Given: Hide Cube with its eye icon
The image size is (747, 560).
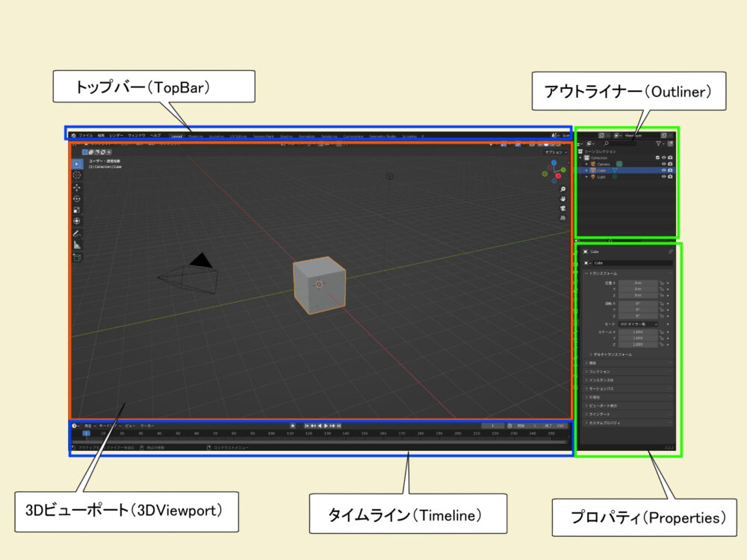Looking at the screenshot, I should point(663,170).
